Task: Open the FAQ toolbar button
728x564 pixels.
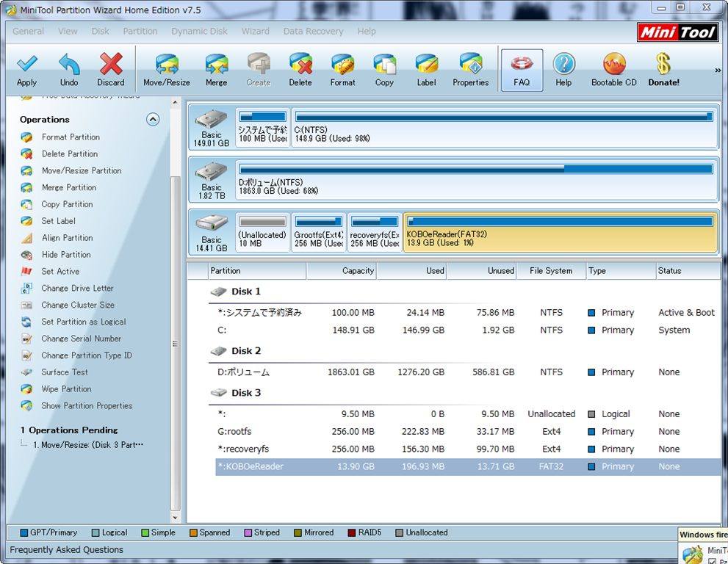Action: (x=522, y=70)
